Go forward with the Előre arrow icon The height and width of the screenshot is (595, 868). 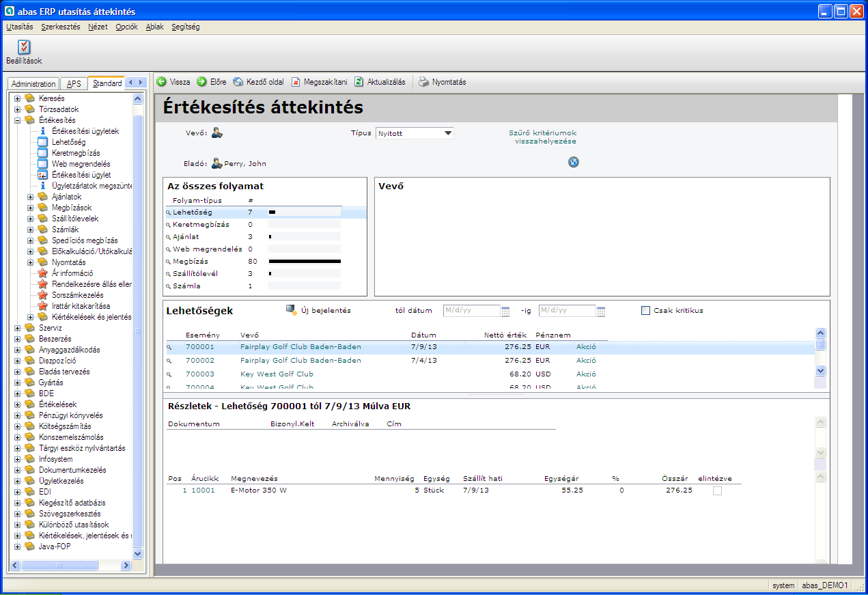click(202, 82)
